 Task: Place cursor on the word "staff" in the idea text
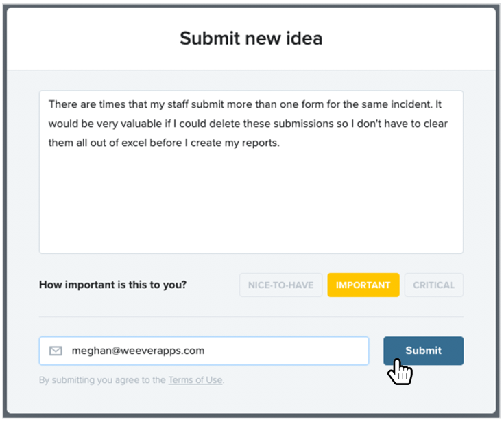[178, 104]
